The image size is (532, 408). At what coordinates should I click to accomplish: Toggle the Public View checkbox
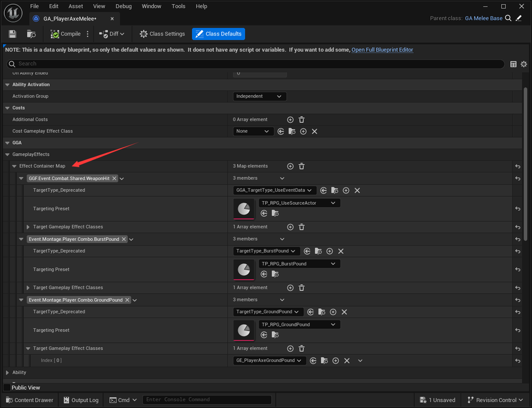coord(7,387)
